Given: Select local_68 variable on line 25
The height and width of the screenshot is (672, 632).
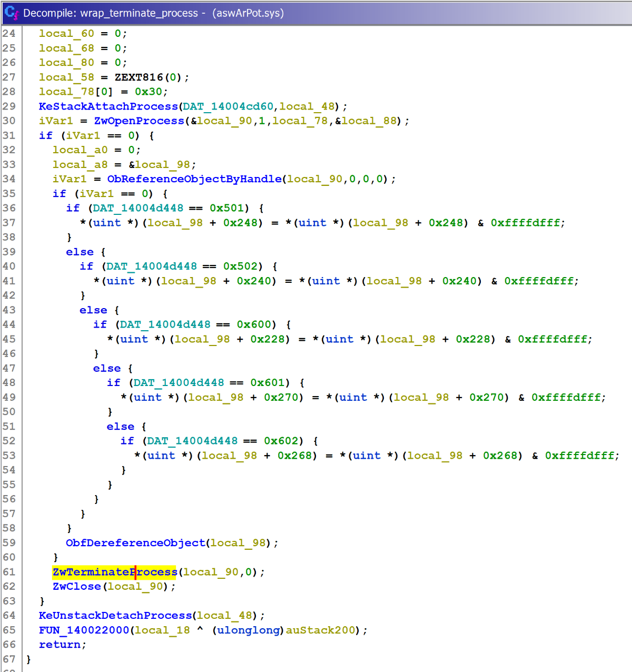Looking at the screenshot, I should (x=66, y=48).
